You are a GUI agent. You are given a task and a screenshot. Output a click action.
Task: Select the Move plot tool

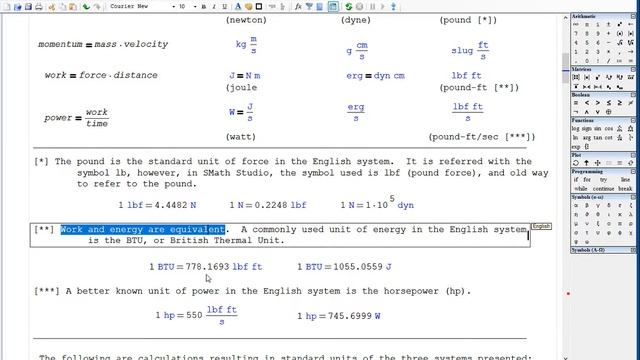click(598, 163)
